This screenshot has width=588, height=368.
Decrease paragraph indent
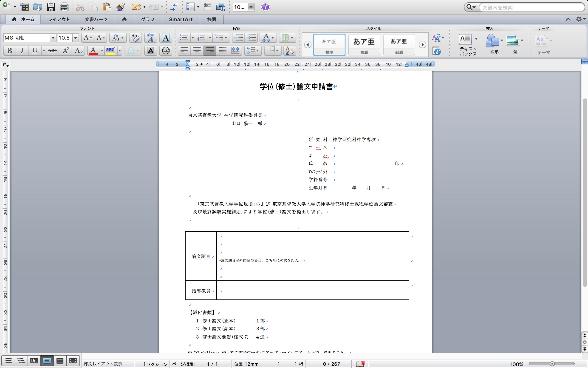tap(239, 38)
